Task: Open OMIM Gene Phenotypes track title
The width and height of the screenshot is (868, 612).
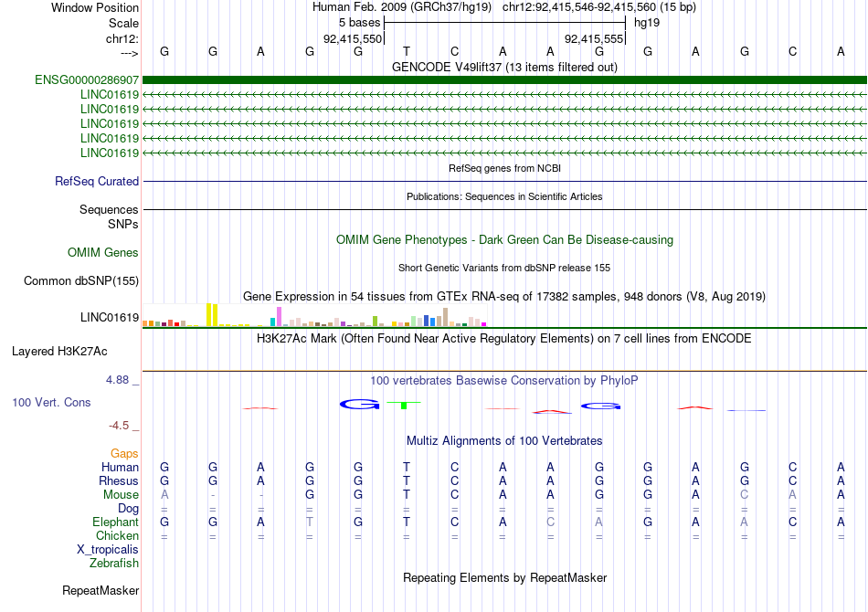Action: (504, 239)
